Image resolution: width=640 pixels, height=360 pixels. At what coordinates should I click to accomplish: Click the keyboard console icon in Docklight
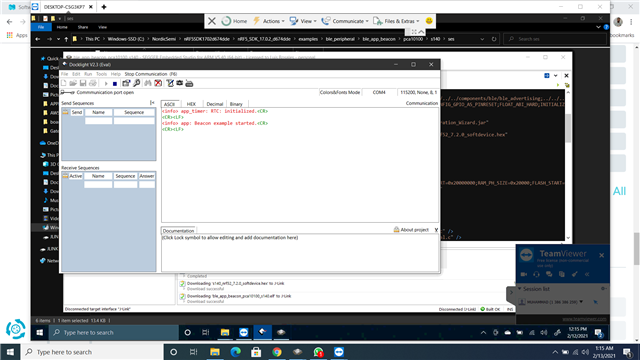[x=189, y=83]
